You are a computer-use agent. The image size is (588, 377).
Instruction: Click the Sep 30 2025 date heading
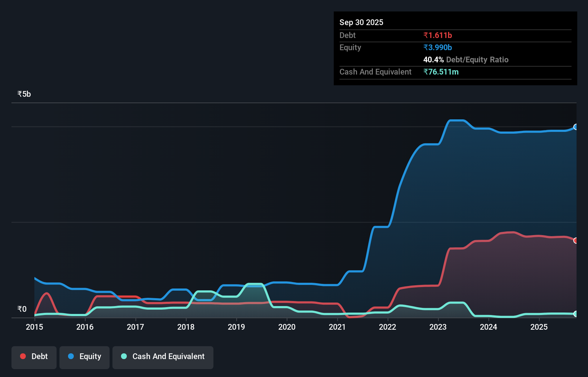click(361, 22)
